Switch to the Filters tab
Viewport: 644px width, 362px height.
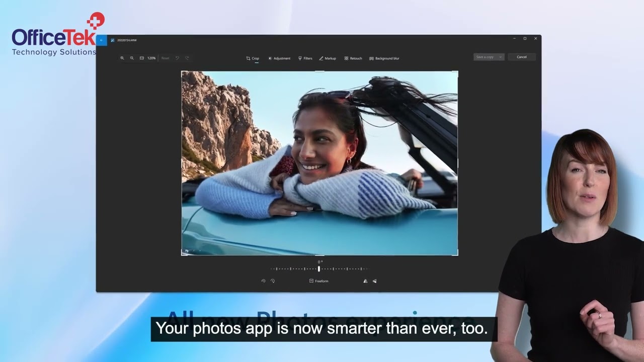click(x=305, y=58)
